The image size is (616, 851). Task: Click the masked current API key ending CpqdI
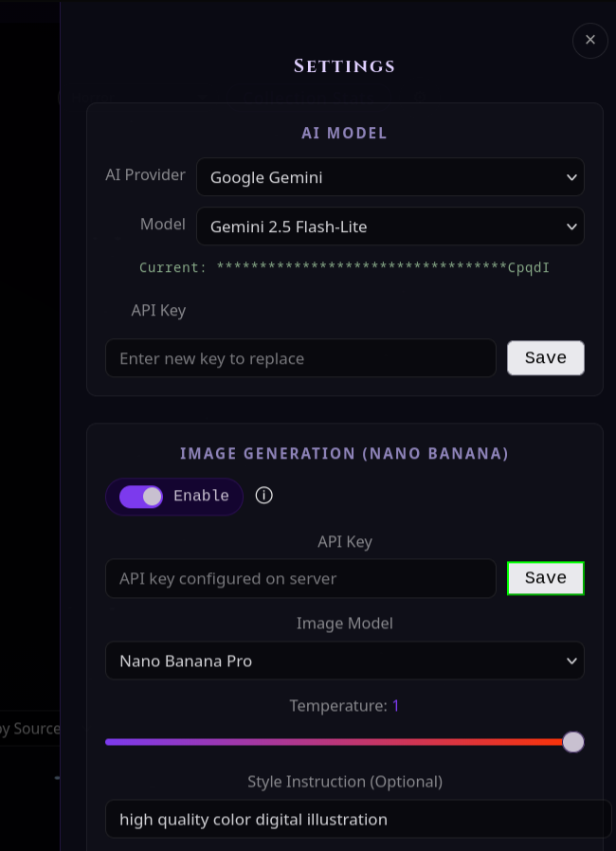coord(383,267)
